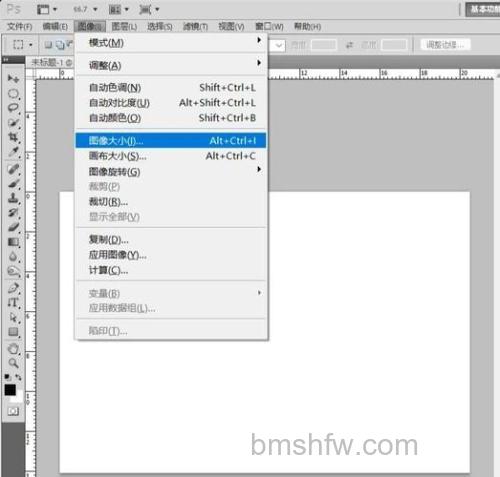Choose 自动对比度(U) menu entry

click(171, 103)
